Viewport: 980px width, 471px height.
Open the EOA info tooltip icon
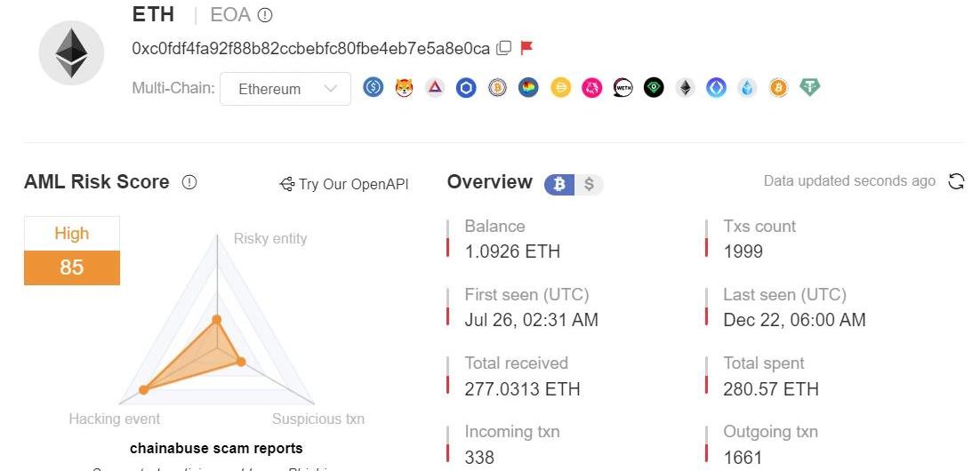265,15
